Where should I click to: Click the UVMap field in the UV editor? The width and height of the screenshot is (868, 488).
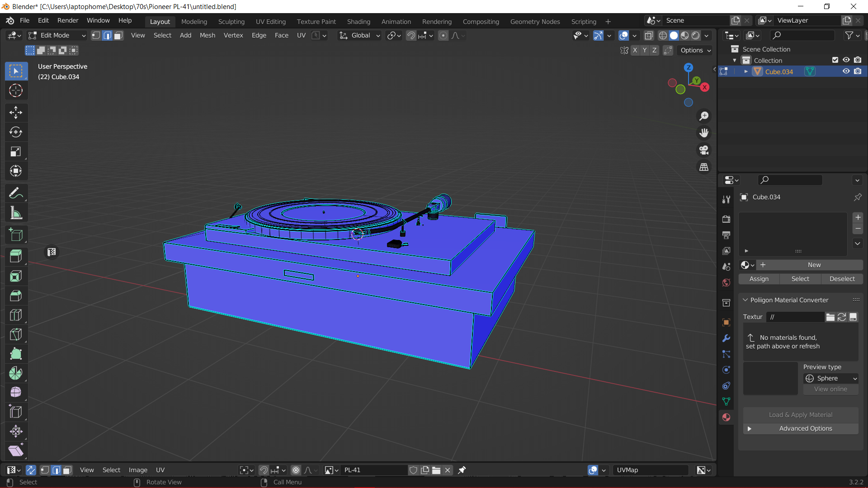pyautogui.click(x=650, y=470)
